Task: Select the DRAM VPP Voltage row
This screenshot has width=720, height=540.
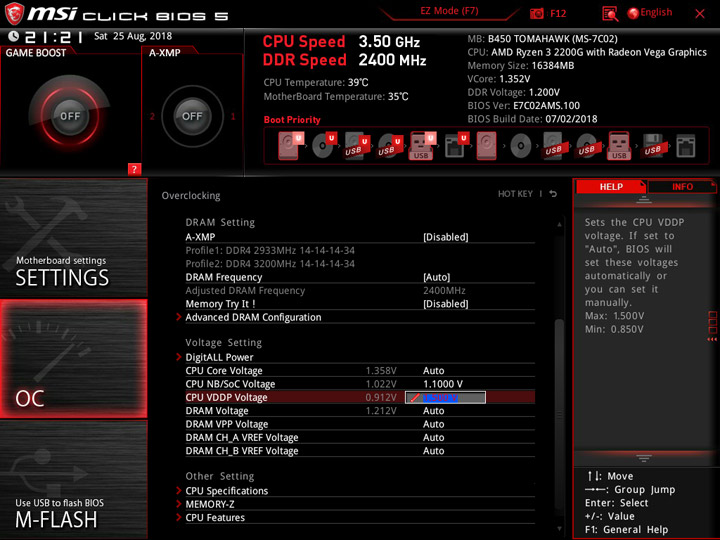Action: (360, 424)
